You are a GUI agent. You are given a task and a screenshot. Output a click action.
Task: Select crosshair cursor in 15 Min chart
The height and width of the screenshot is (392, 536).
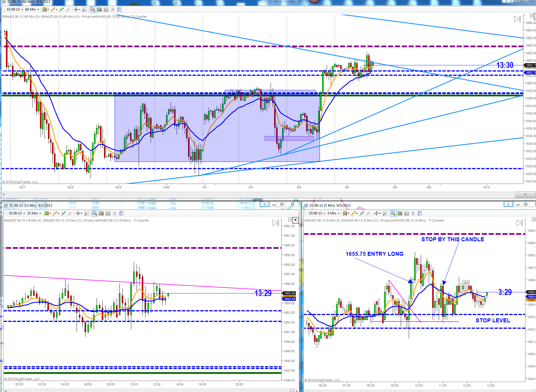tap(78, 213)
